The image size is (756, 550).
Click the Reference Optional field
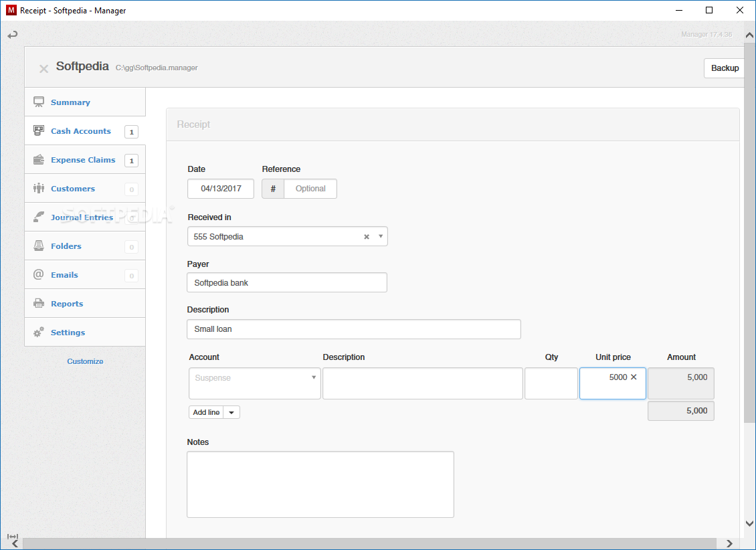(x=310, y=189)
